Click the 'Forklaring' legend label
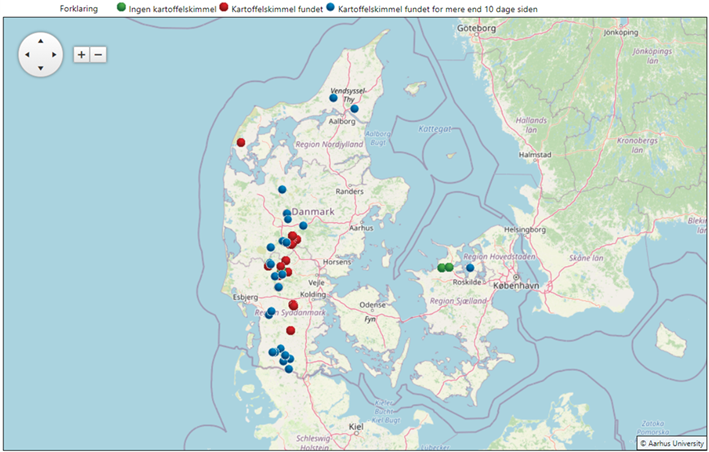 pyautogui.click(x=80, y=8)
